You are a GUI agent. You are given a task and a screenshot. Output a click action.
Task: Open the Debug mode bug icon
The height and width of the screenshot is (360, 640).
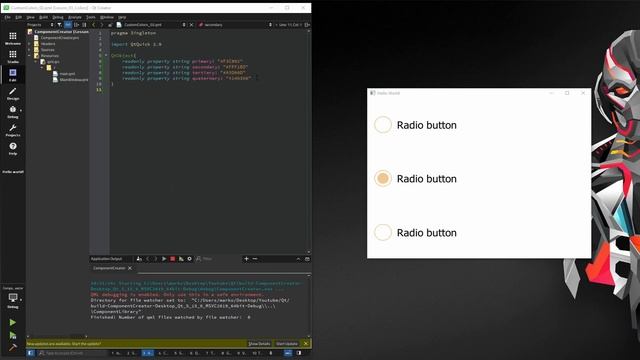click(13, 112)
